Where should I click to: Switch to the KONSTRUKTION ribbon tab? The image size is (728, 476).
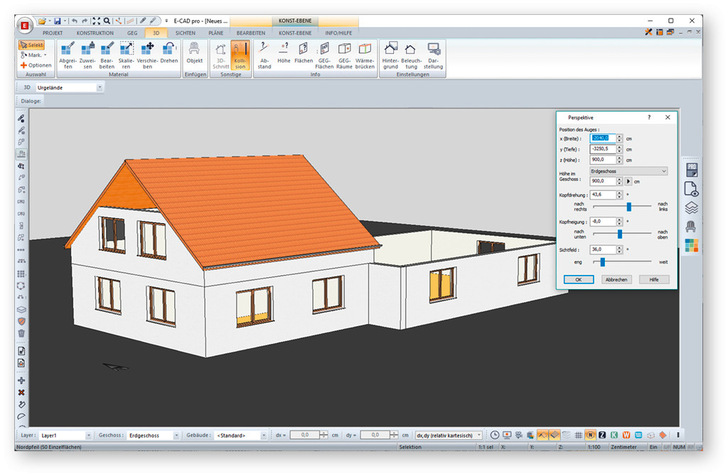(x=95, y=32)
